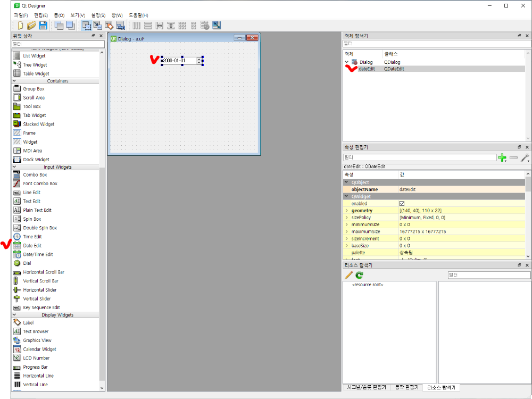Image resolution: width=532 pixels, height=399 pixels.
Task: Switch to Edit Tab Order mode icon
Action: click(120, 26)
